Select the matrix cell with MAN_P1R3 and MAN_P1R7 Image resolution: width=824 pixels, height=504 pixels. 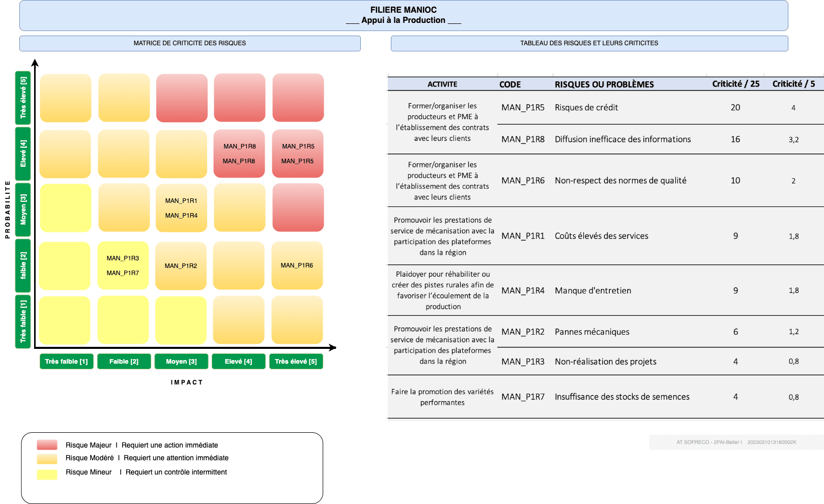click(x=123, y=265)
